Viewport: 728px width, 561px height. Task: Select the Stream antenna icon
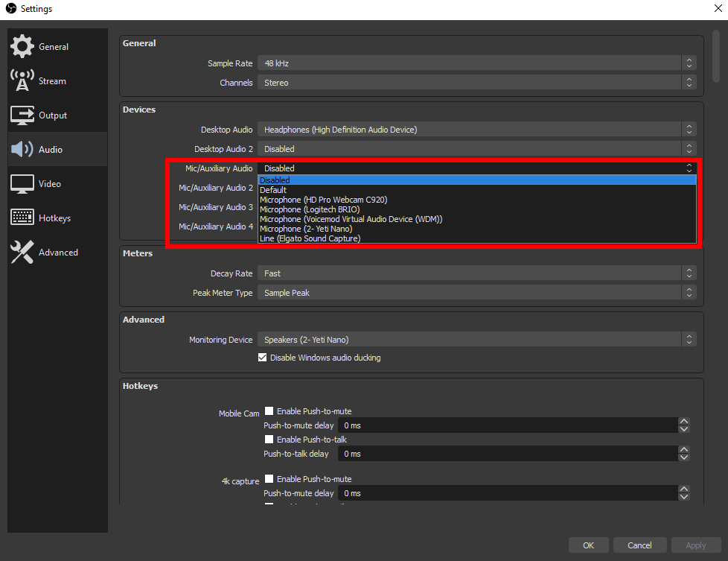click(22, 80)
